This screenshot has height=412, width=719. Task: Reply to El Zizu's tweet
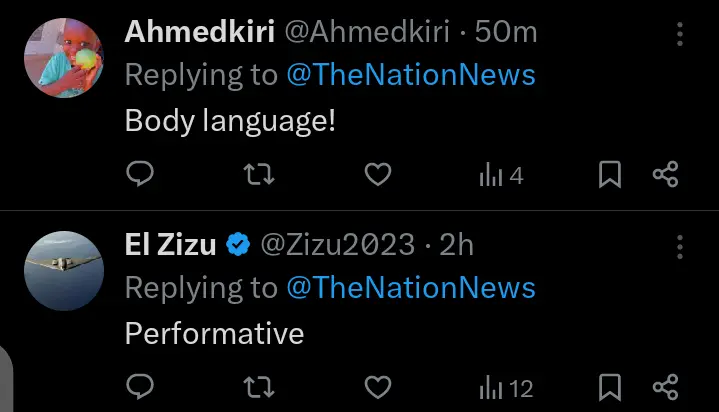pyautogui.click(x=141, y=387)
